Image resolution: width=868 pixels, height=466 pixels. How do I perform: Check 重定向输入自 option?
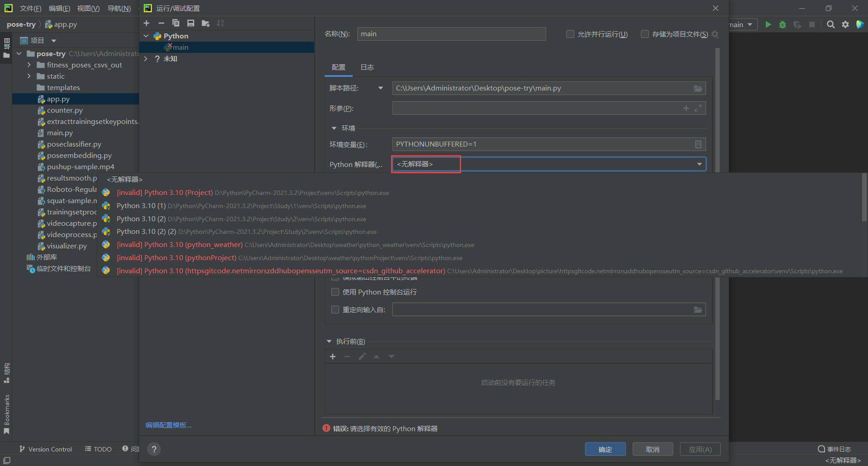335,310
